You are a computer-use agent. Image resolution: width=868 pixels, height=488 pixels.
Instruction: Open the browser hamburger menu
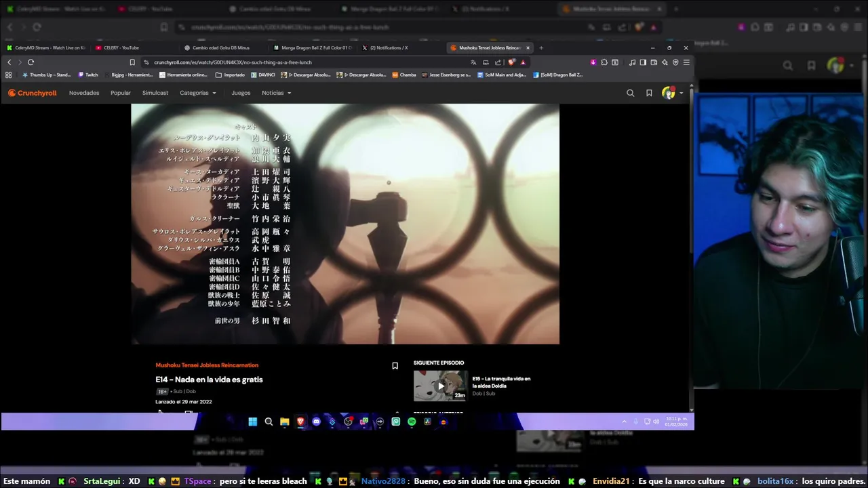pos(686,62)
